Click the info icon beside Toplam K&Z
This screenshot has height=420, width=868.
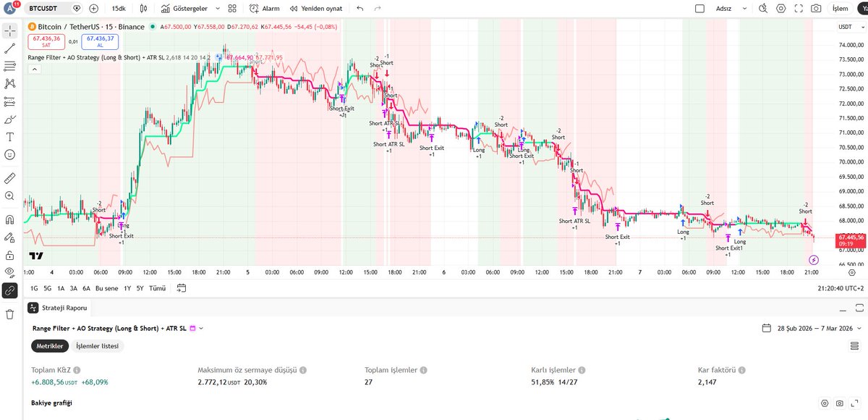coord(75,369)
